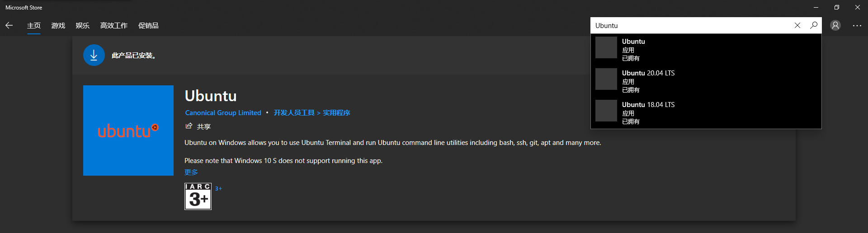Open the three-dot more options menu

857,26
